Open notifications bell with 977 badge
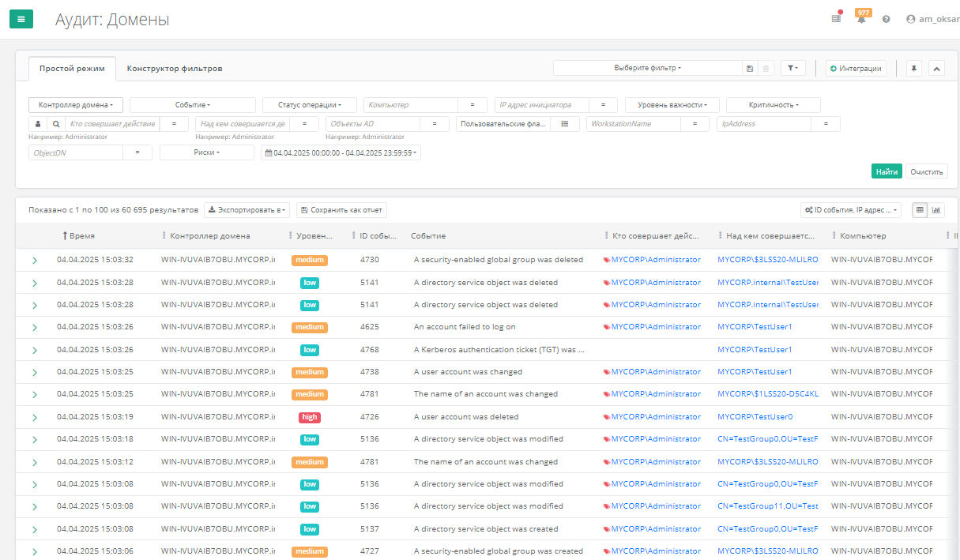This screenshot has height=560, width=960. tap(861, 19)
